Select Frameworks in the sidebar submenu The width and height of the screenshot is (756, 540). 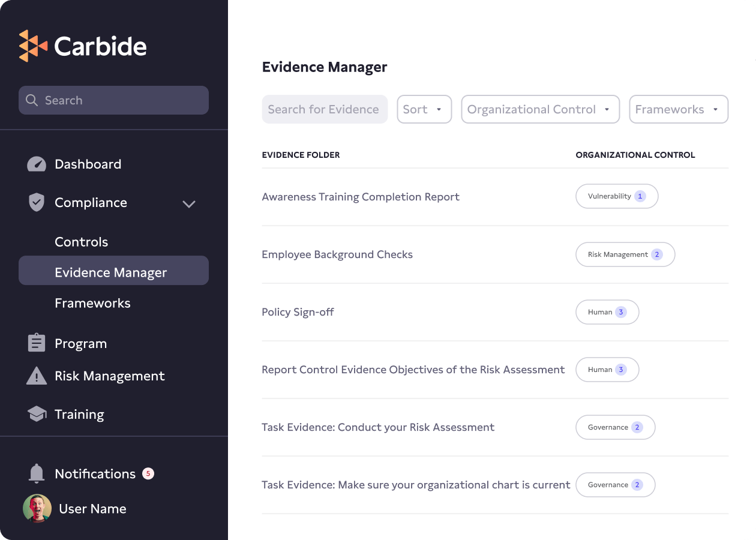pyautogui.click(x=92, y=303)
